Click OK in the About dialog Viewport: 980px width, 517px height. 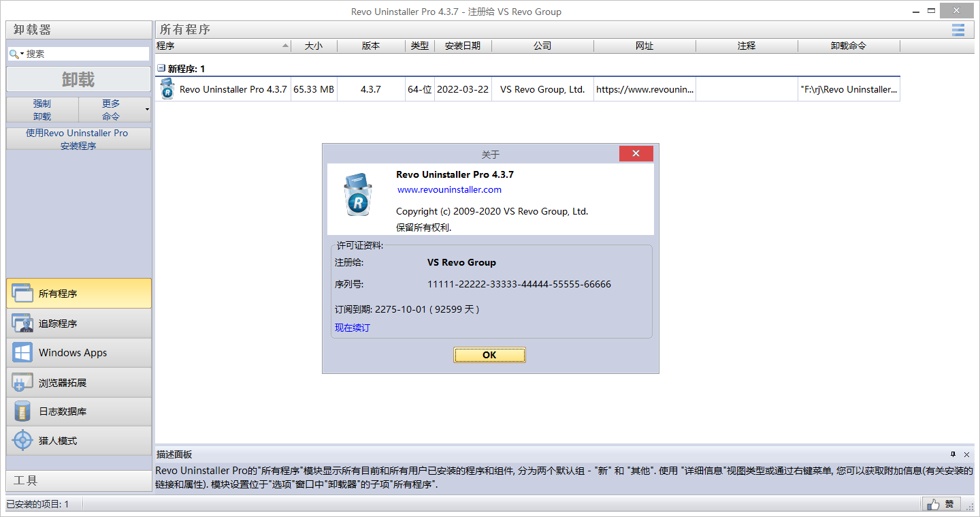click(489, 355)
